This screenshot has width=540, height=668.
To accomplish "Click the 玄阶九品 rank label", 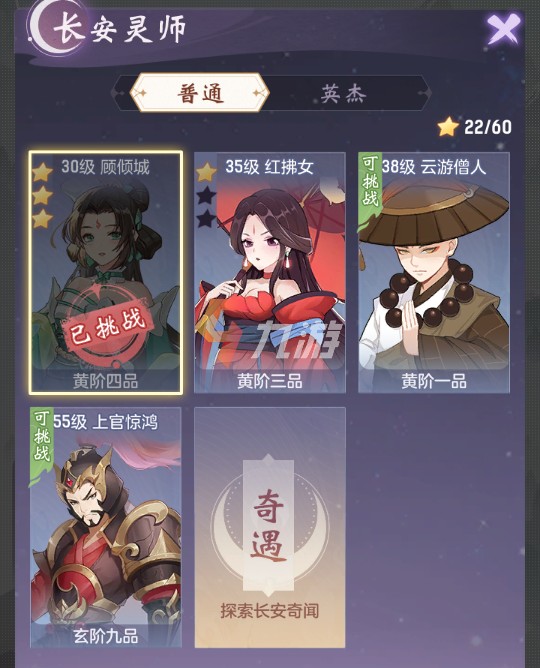I will (106, 636).
